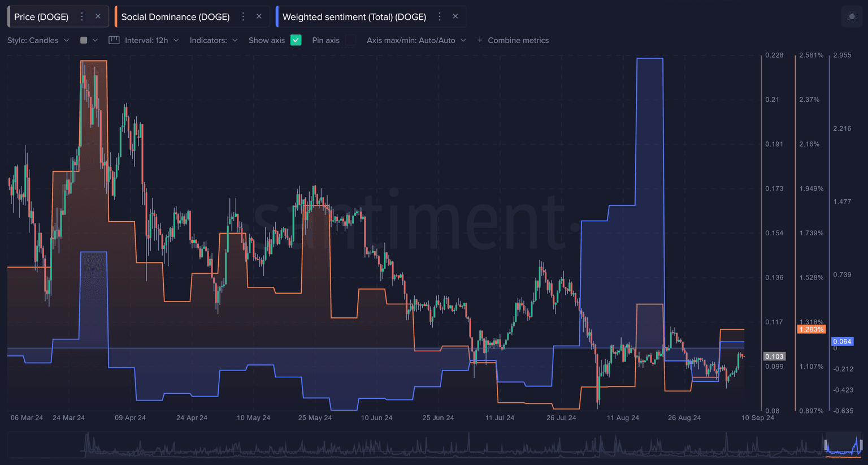The height and width of the screenshot is (465, 868).
Task: Open the gray candle color swatch picker
Action: 89,40
